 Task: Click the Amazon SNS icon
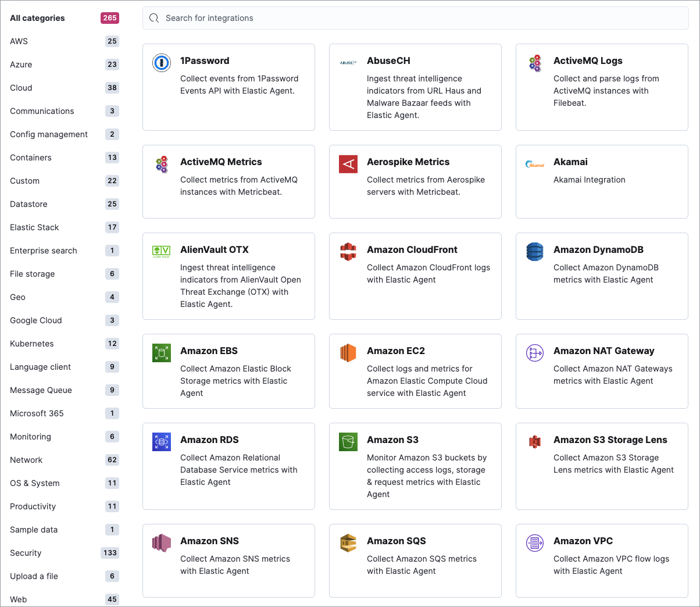[162, 543]
